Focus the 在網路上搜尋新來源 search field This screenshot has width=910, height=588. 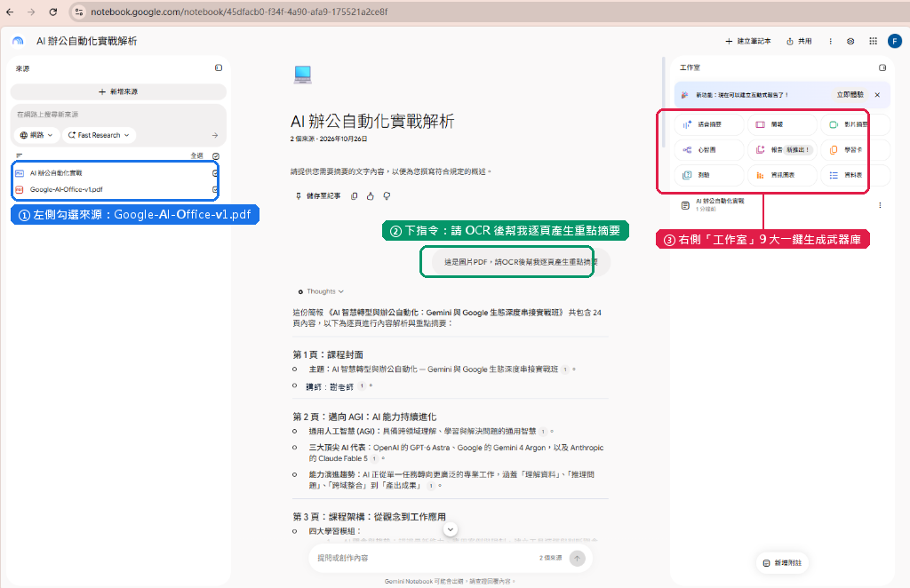(116, 115)
